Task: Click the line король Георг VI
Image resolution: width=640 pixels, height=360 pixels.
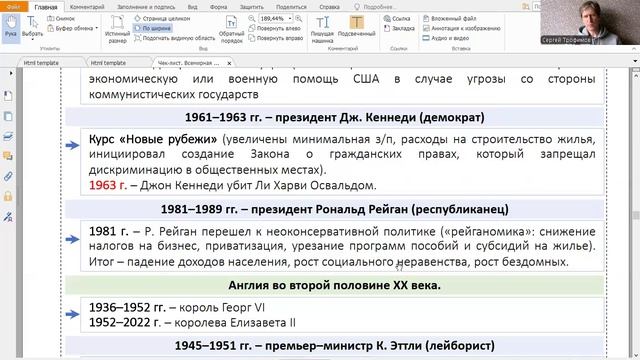Action: coord(177,307)
